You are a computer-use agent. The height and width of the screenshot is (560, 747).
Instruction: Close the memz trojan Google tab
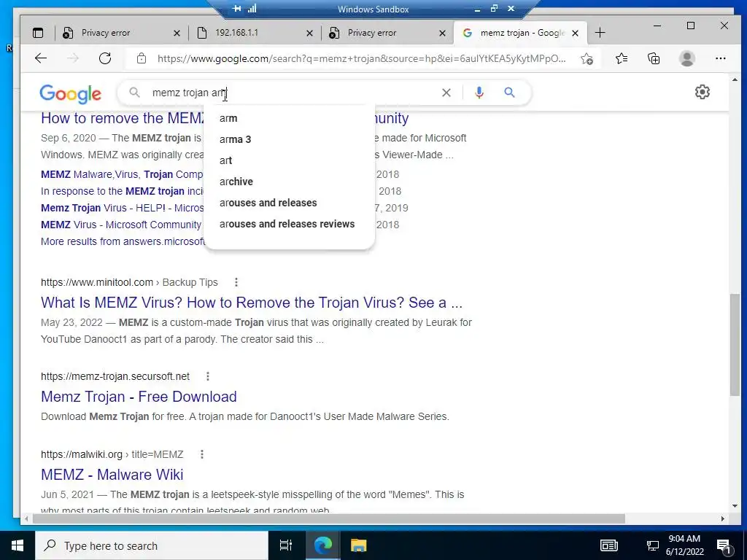[576, 34]
